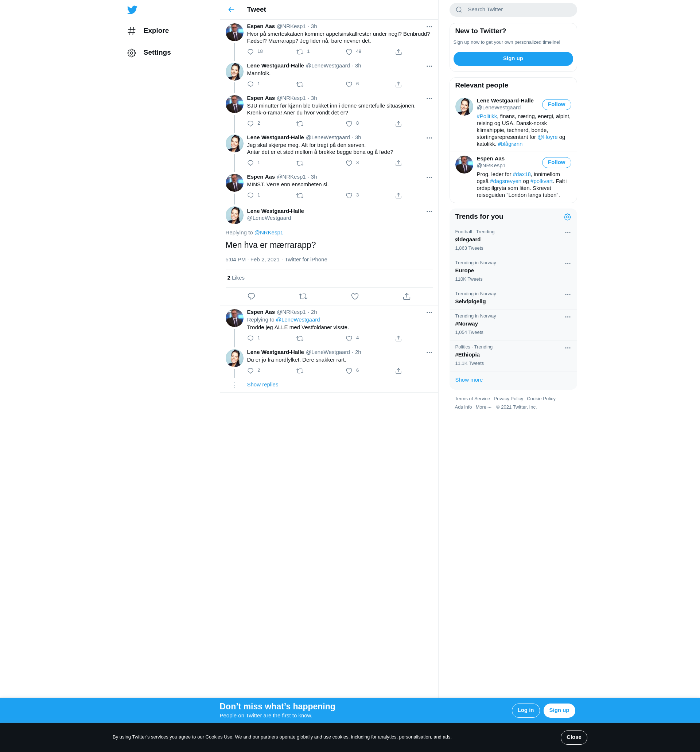700x752 pixels.
Task: Retweet the 'Trodde jeg ALLE' tweet
Action: click(x=300, y=339)
